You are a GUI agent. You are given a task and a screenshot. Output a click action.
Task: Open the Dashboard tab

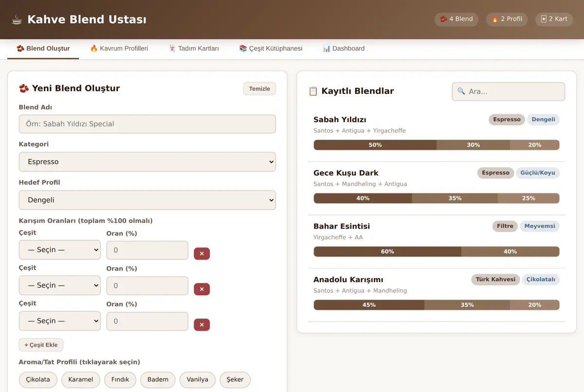(344, 49)
